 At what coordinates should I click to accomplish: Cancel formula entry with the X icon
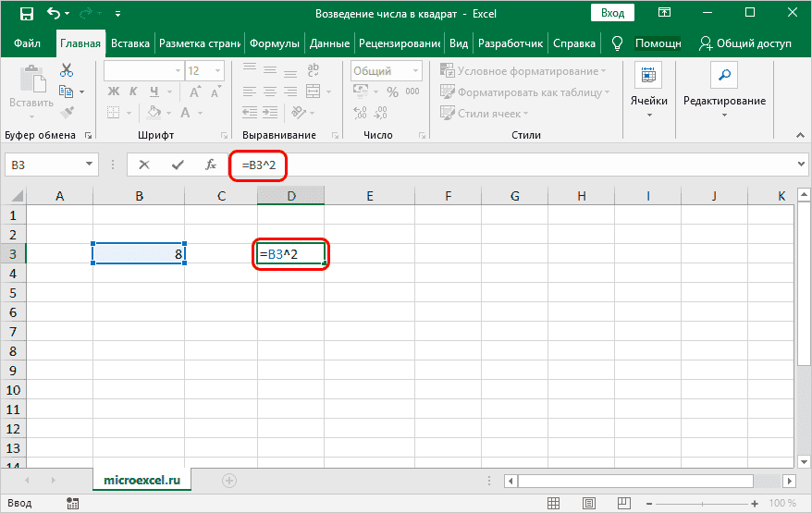pyautogui.click(x=143, y=165)
